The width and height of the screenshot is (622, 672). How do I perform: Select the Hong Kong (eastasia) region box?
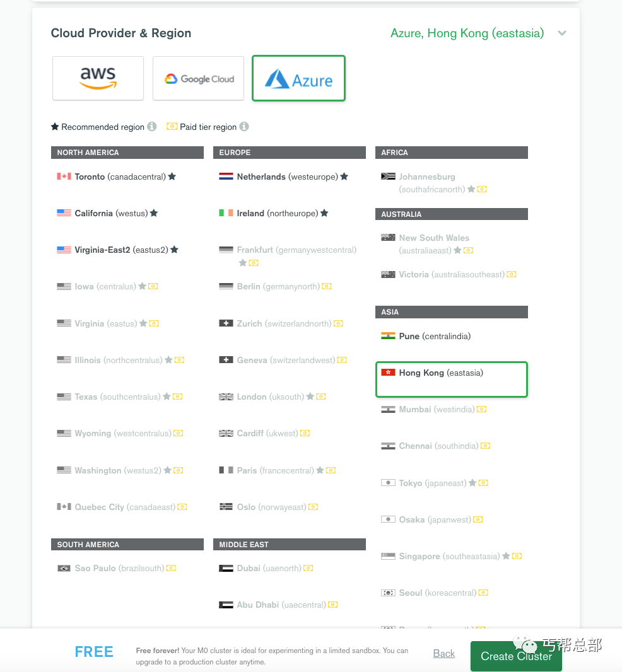(x=451, y=379)
